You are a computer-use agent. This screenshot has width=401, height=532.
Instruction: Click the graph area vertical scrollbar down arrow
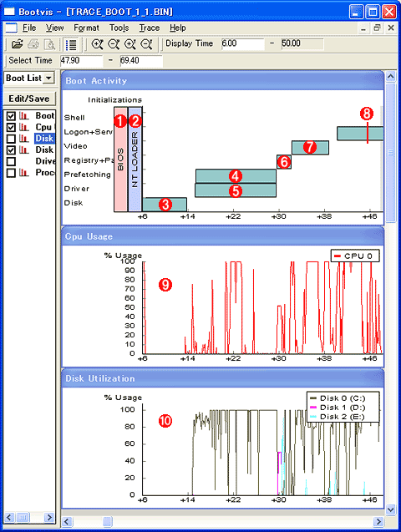390,509
